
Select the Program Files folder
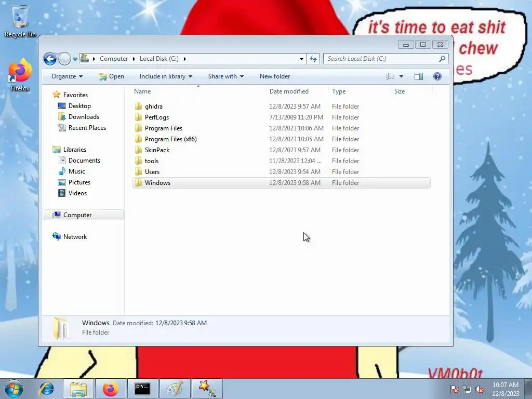tap(164, 128)
